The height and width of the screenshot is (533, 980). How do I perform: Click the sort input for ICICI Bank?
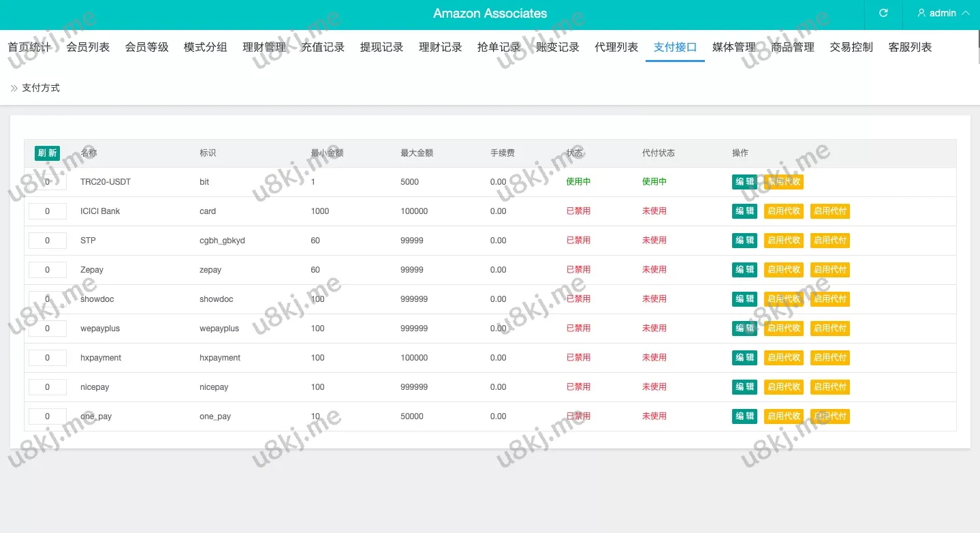pyautogui.click(x=47, y=211)
